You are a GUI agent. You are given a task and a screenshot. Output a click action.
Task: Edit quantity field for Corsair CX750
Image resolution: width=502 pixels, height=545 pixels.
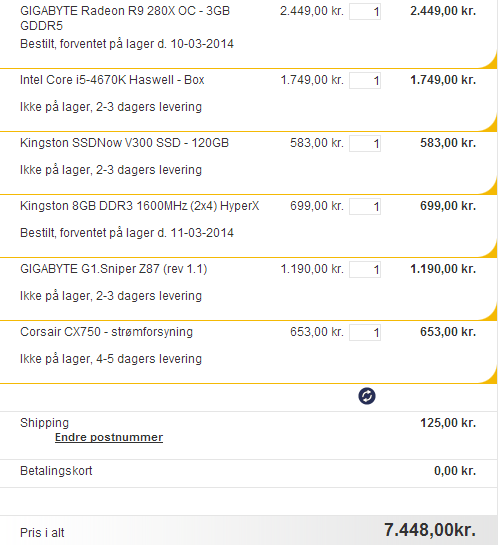pos(365,332)
